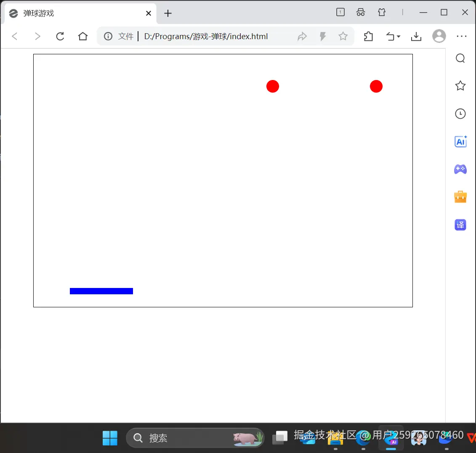Open a new tab
The width and height of the screenshot is (476, 453).
click(168, 13)
